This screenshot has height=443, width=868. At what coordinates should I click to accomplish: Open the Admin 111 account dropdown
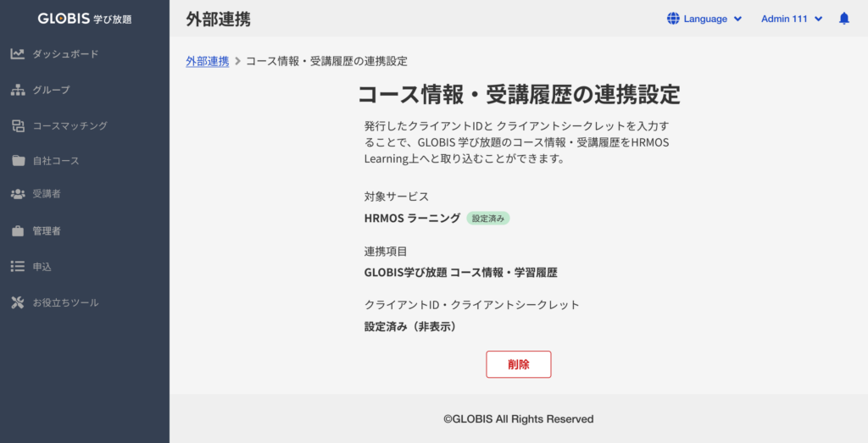pos(792,19)
